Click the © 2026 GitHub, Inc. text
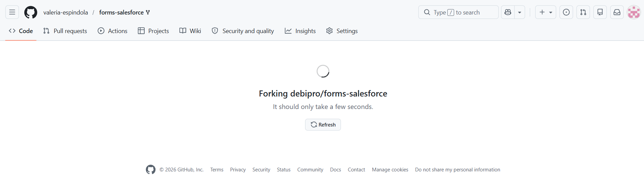 pos(181,170)
